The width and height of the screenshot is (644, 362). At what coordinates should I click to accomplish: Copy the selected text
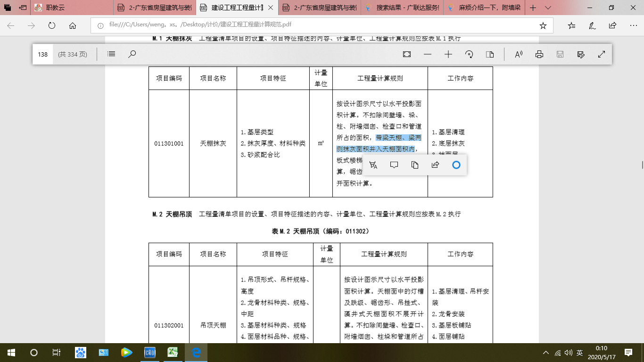coord(415,165)
